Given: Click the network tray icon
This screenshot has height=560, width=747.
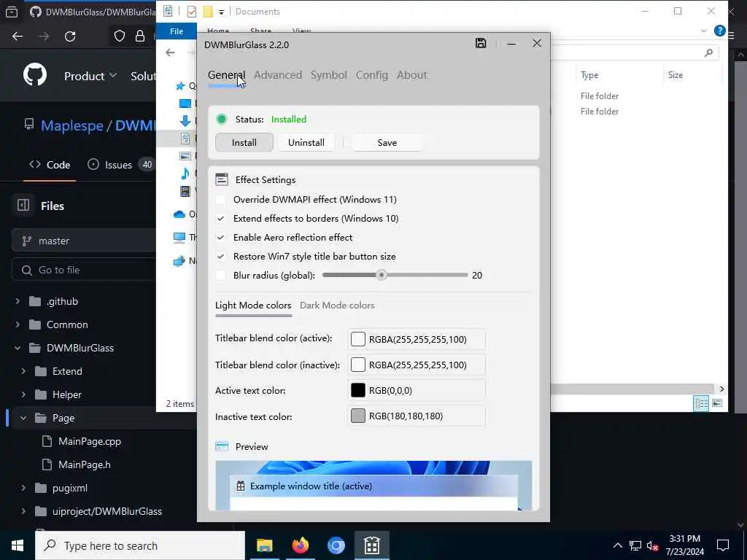Looking at the screenshot, I should 635,545.
